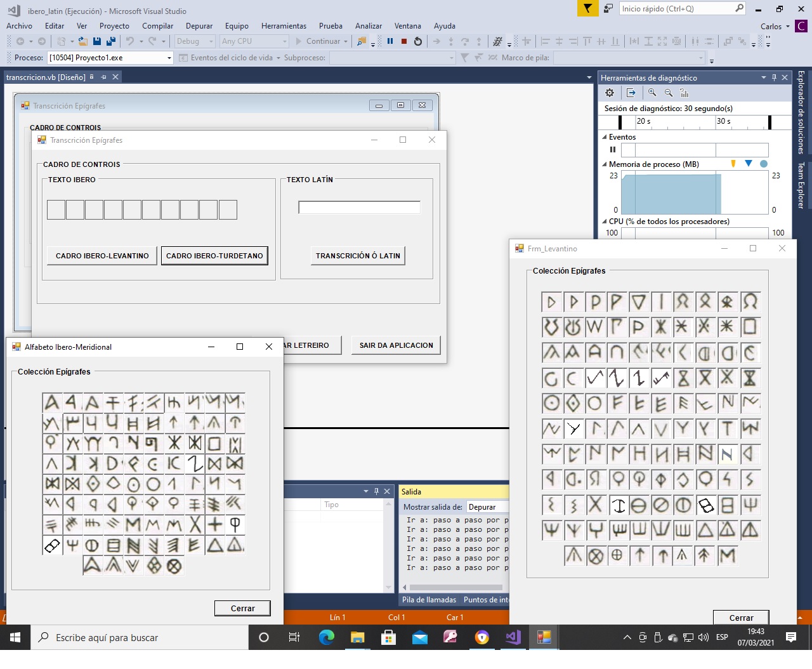Open the Any CPU platform dropdown
812x669 pixels.
pyautogui.click(x=254, y=41)
